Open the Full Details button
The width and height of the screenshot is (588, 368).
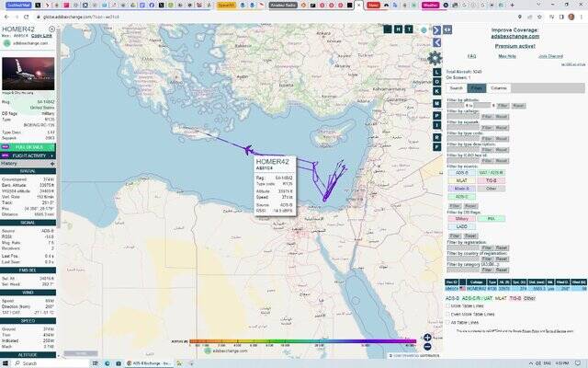tap(28, 147)
